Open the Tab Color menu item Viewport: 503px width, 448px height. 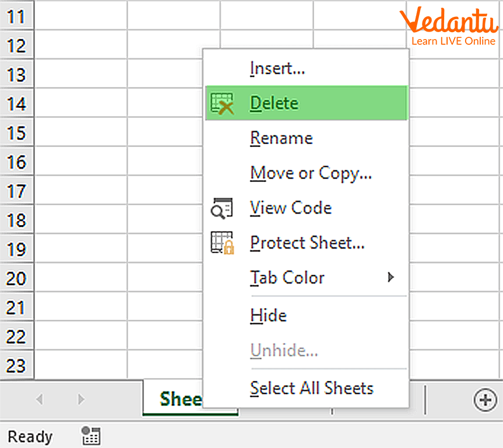[x=287, y=278]
